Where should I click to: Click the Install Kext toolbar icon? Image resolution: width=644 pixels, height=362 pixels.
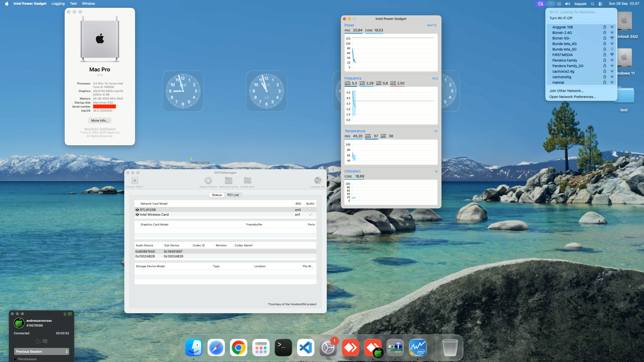click(247, 180)
